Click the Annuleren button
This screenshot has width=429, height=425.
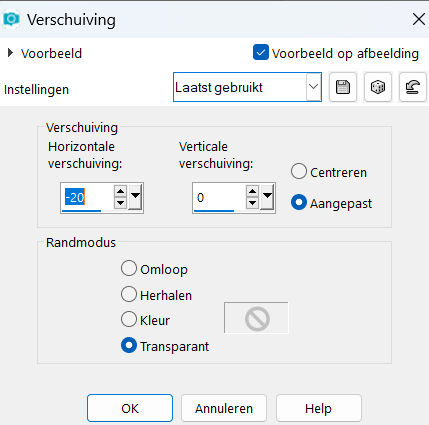(224, 408)
